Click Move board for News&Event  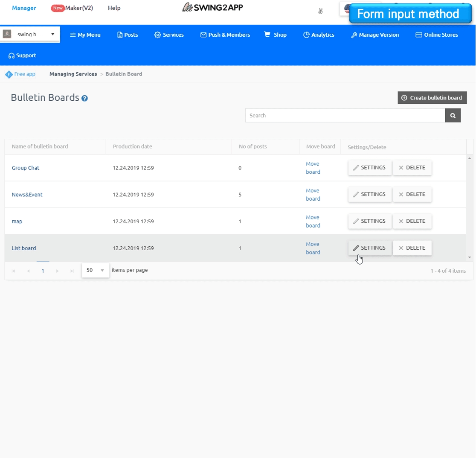(313, 195)
